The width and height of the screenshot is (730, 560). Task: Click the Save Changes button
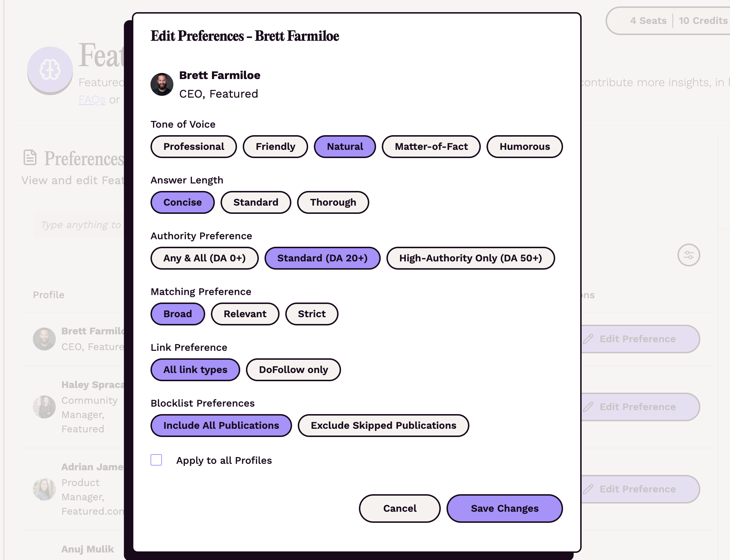pos(504,508)
